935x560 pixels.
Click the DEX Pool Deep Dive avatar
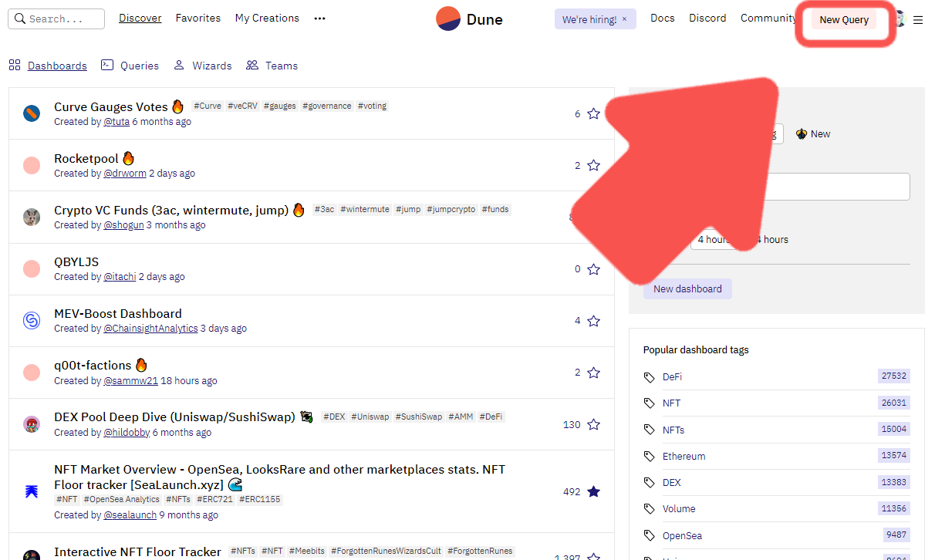pos(32,424)
